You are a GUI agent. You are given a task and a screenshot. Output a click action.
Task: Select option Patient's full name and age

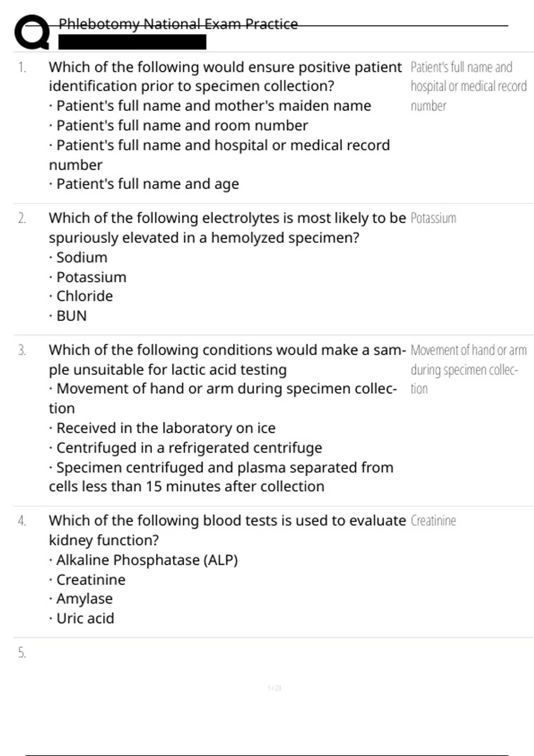(x=147, y=184)
